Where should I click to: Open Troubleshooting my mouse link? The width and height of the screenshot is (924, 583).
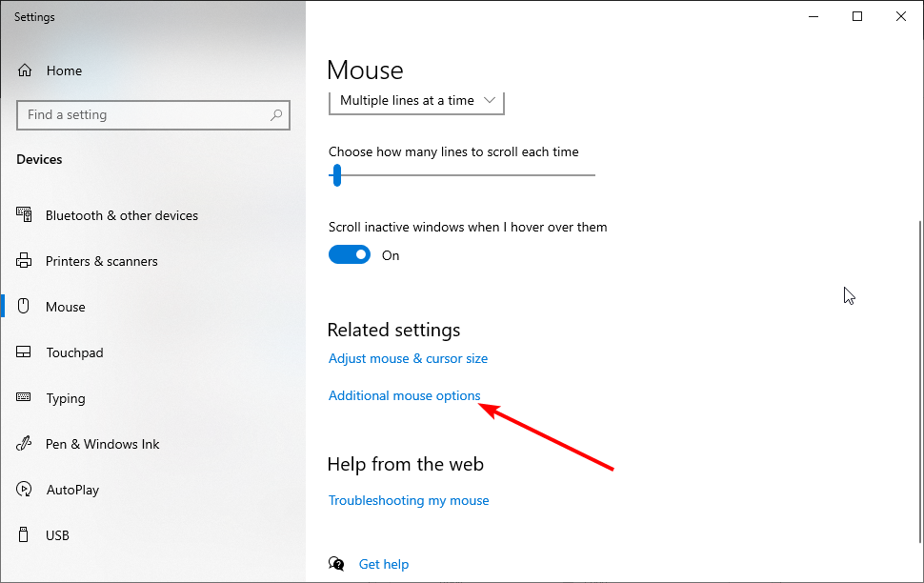tap(409, 500)
